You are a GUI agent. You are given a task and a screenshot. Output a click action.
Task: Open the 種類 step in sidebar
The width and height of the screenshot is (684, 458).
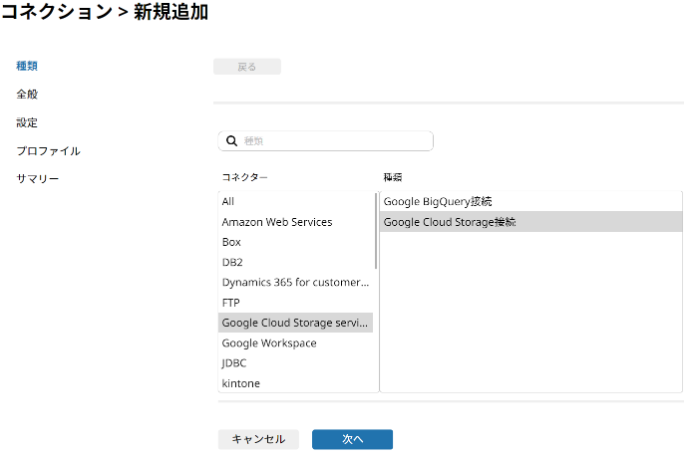point(27,66)
